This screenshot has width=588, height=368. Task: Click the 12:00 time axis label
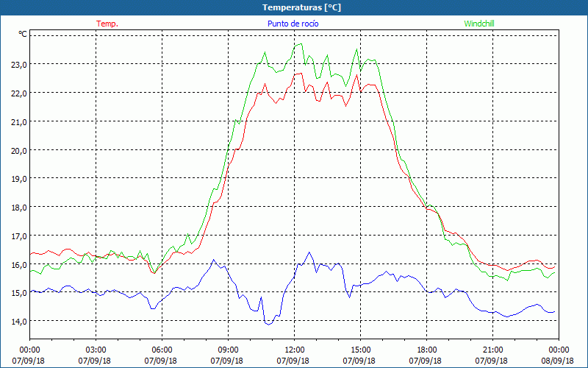[293, 350]
